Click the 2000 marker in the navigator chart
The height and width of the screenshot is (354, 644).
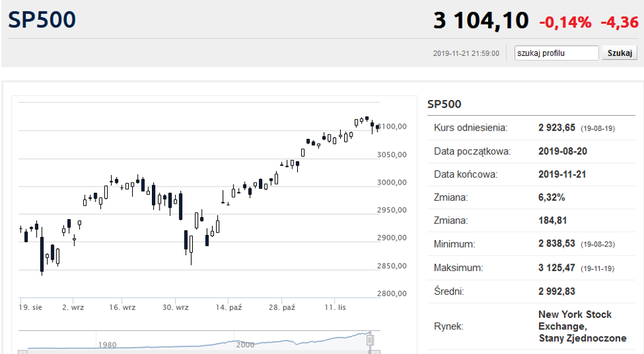[x=245, y=344]
